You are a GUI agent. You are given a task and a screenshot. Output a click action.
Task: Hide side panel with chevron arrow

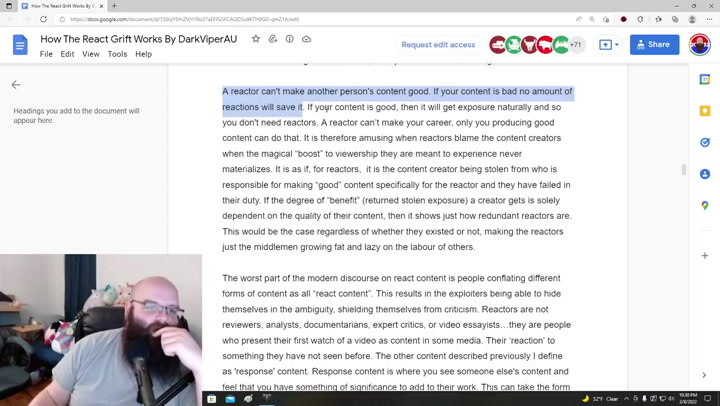click(704, 375)
